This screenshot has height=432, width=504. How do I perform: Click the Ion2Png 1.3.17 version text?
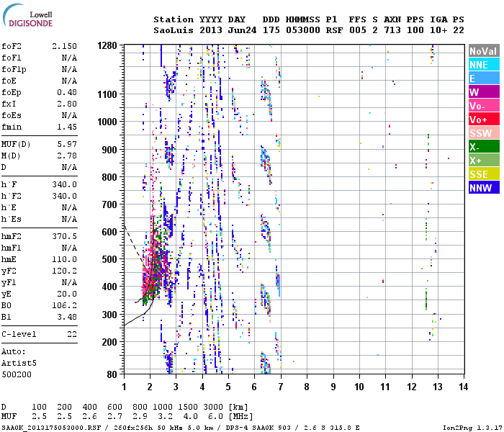coord(472,428)
